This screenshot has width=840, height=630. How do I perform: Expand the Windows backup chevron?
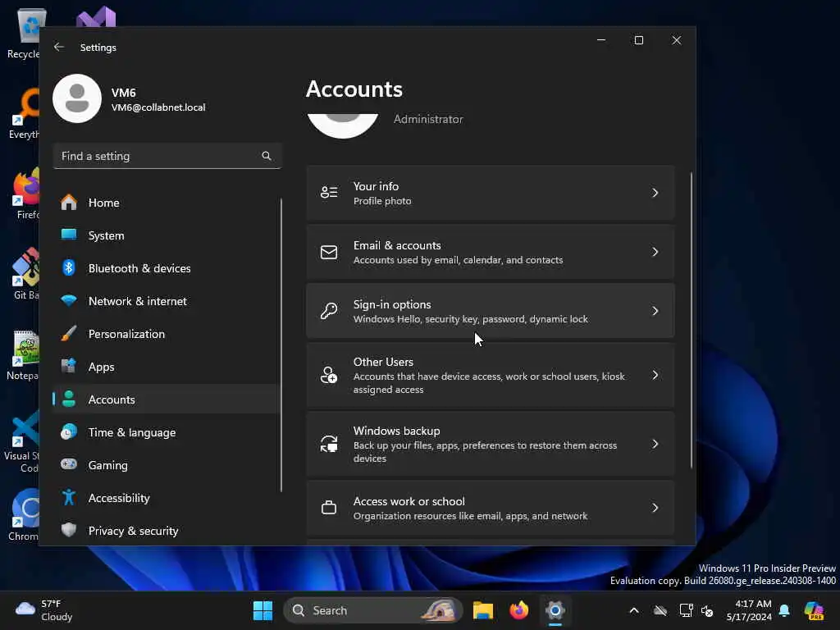coord(655,444)
